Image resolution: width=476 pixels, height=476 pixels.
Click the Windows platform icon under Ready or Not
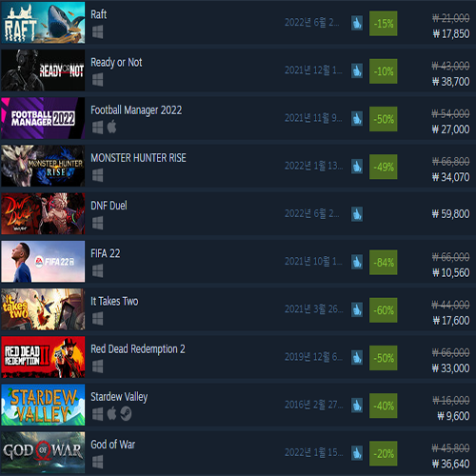pos(98,80)
